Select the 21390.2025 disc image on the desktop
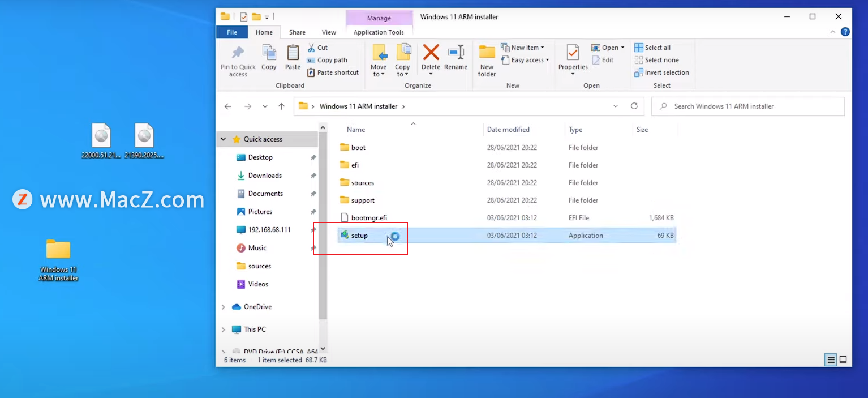The width and height of the screenshot is (868, 398). (x=144, y=141)
